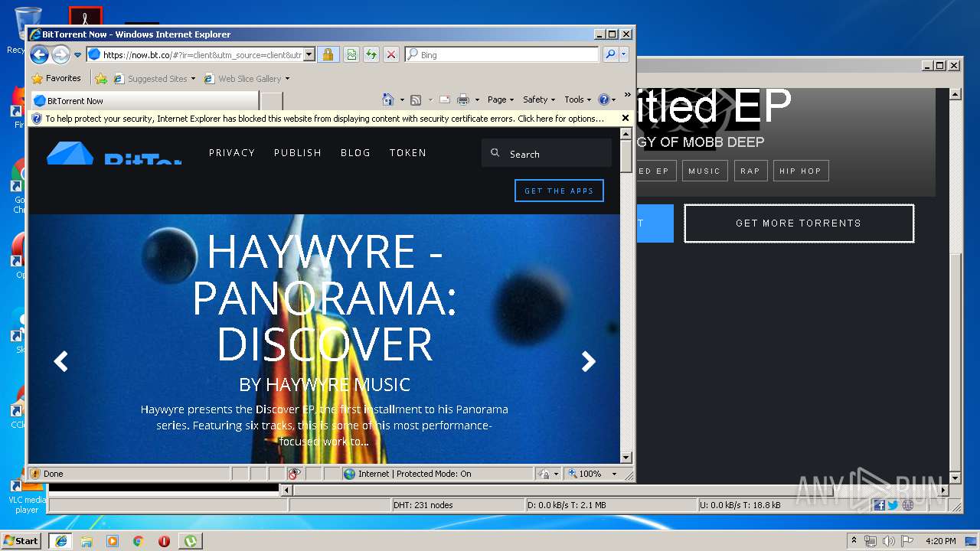Click HAYWYRE - PANORAMA: DISCOVER heading

tap(325, 298)
